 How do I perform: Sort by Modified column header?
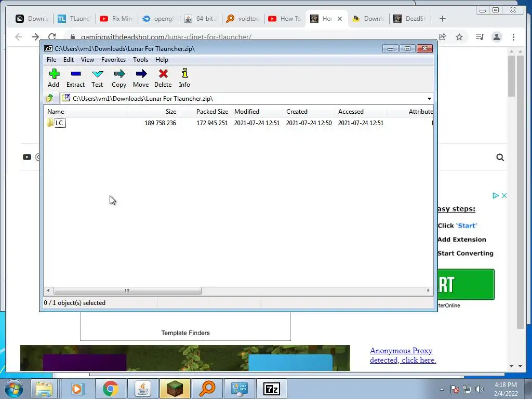point(257,112)
